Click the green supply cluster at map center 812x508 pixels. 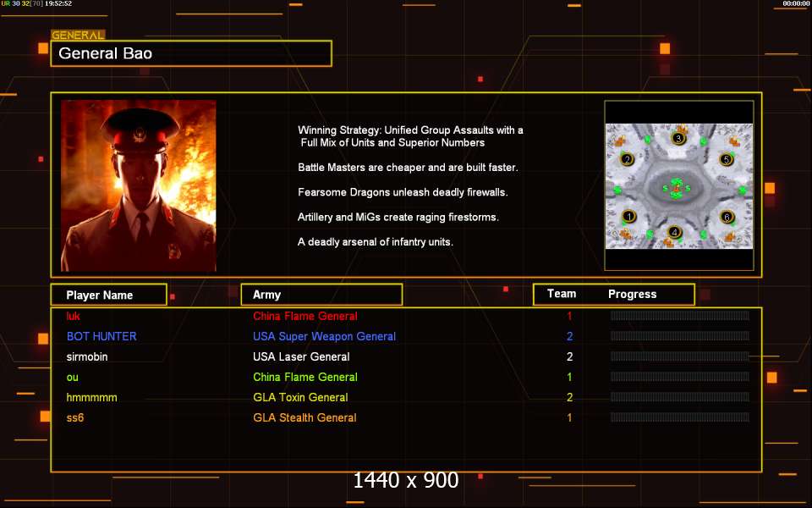pos(677,188)
